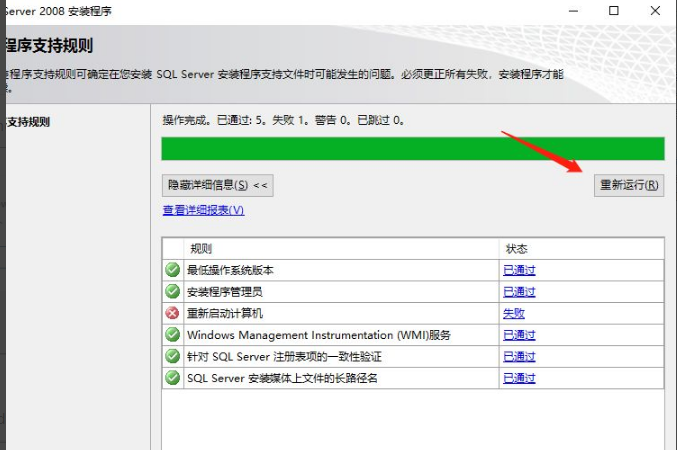
Task: Click red failure icon for 重新启动计算机
Action: click(172, 313)
